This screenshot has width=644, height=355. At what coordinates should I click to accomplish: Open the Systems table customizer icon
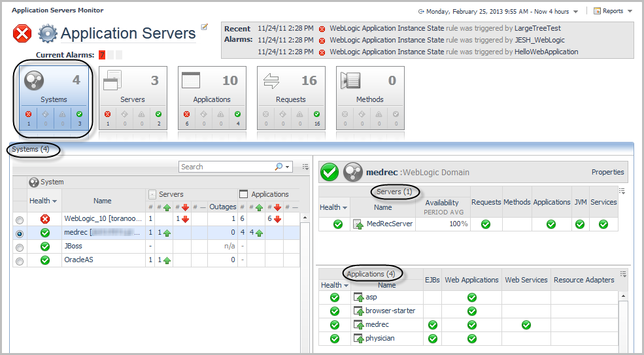[305, 167]
